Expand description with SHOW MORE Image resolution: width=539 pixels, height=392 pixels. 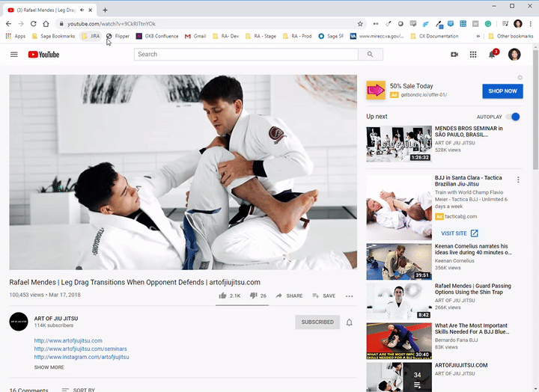49,367
